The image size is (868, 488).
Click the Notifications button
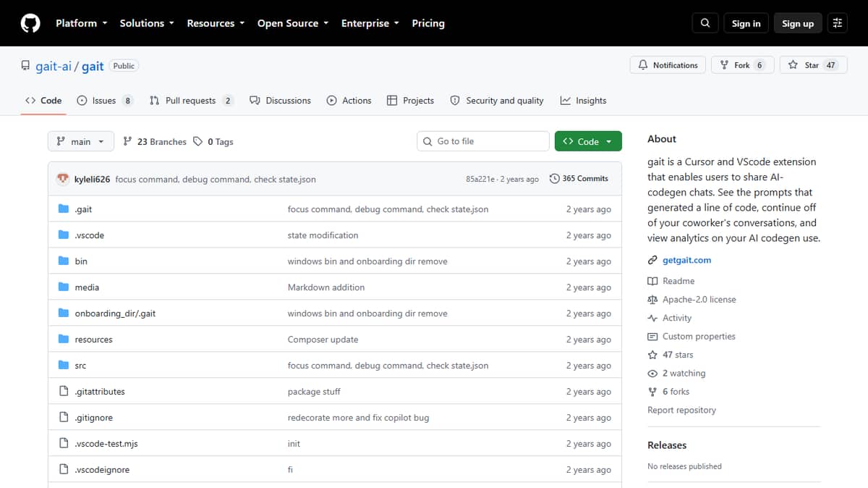(x=668, y=65)
